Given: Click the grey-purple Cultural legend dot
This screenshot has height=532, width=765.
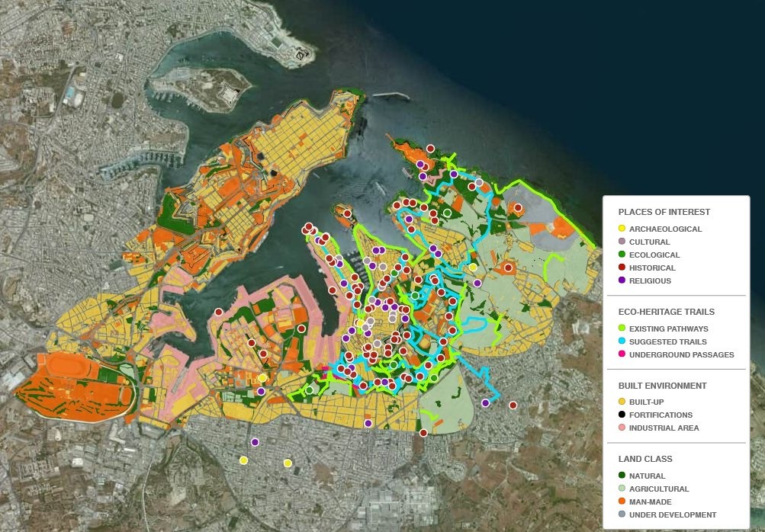Looking at the screenshot, I should point(622,242).
